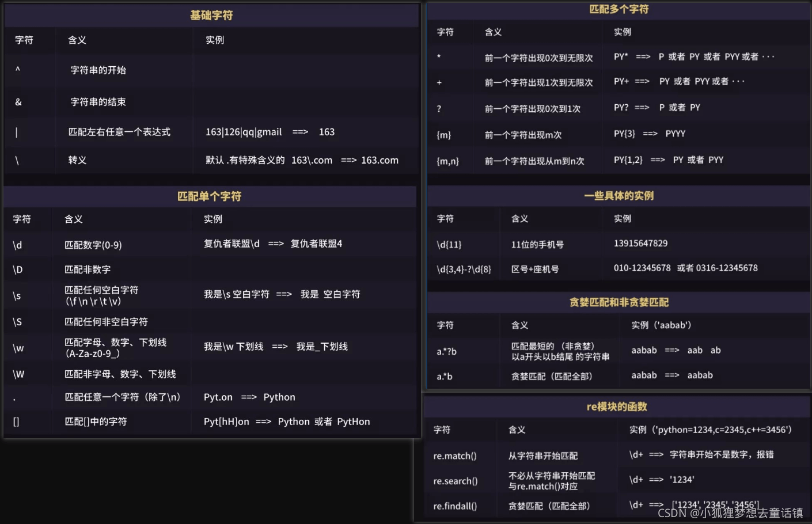Select the {m} character cell
Screen dimensions: 812x524
[444, 135]
